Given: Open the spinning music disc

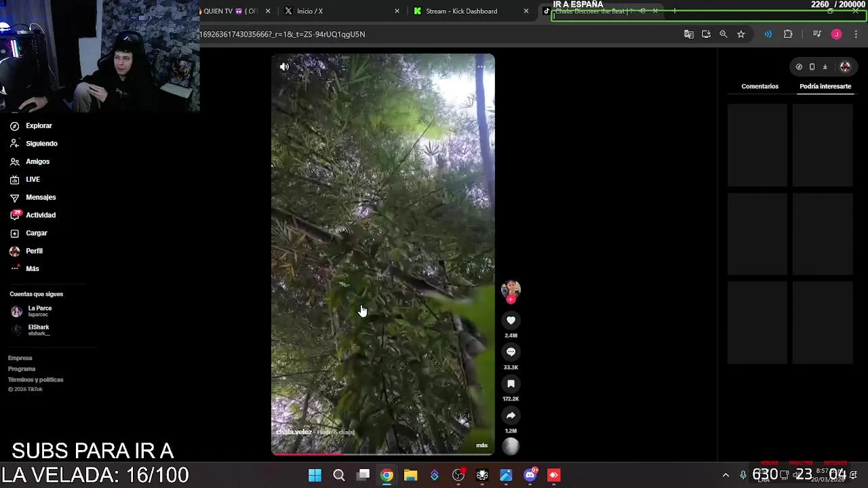Looking at the screenshot, I should [511, 446].
